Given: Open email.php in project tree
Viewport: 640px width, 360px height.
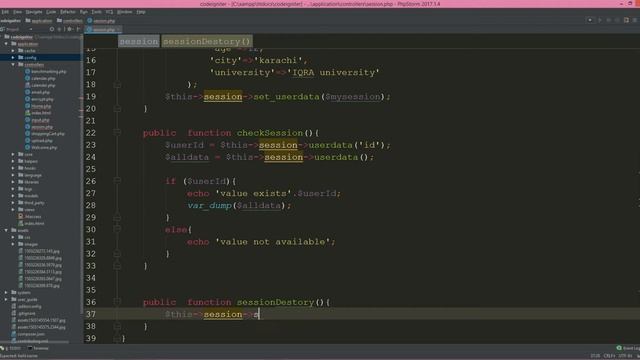Looking at the screenshot, I should pos(38,92).
